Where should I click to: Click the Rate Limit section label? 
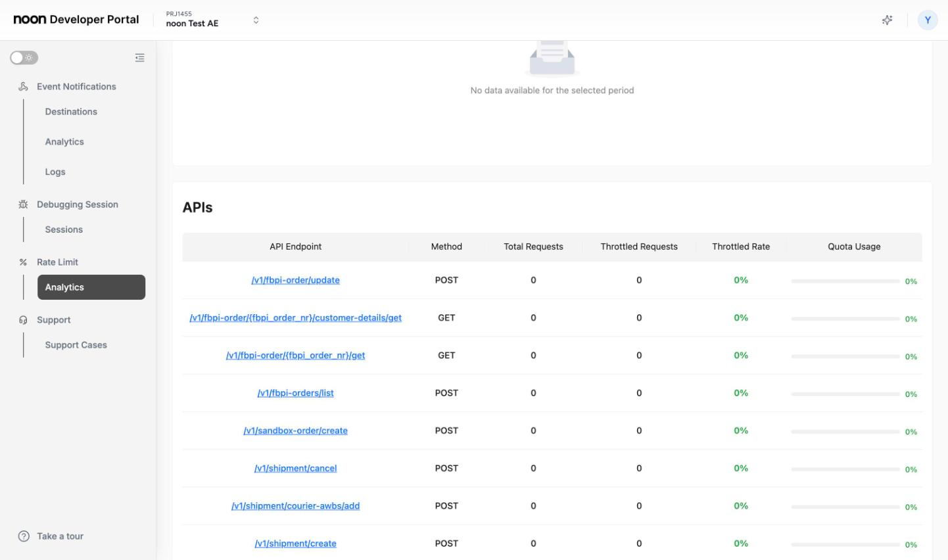(57, 262)
